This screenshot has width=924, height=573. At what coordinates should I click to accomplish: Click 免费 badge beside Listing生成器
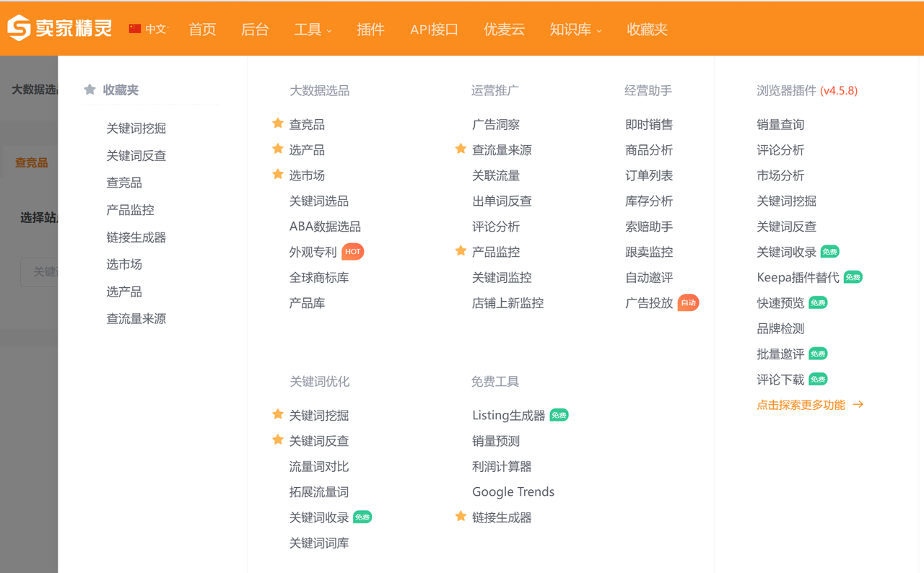pyautogui.click(x=559, y=415)
